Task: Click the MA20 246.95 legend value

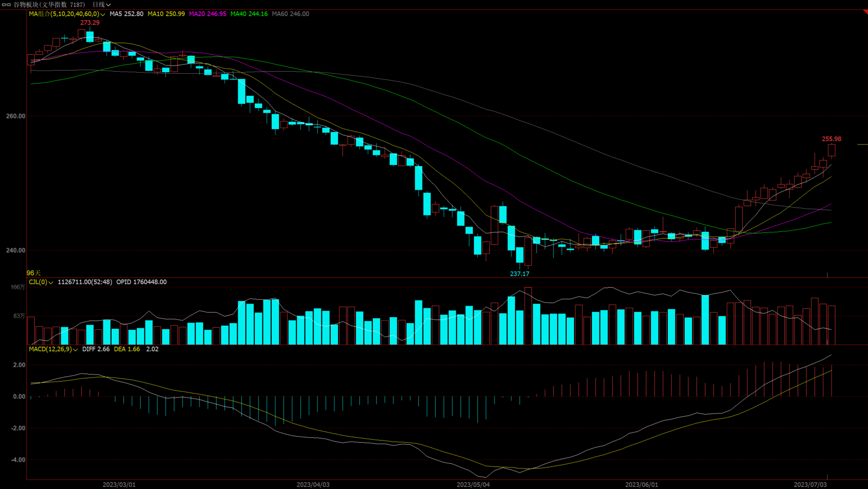Action: pyautogui.click(x=208, y=14)
